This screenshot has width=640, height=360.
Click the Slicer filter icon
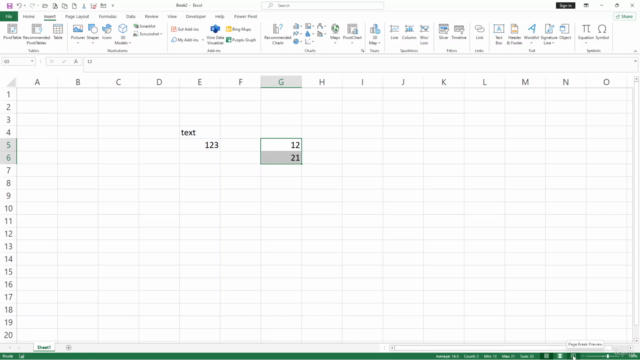pos(443,32)
